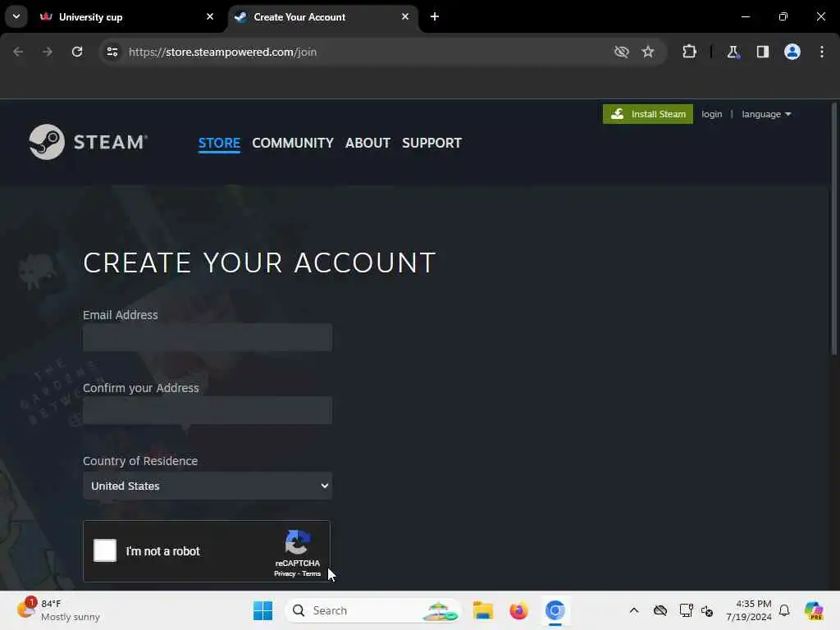Open the display/cast tray icon
Screen dimensions: 840x630
point(686,610)
